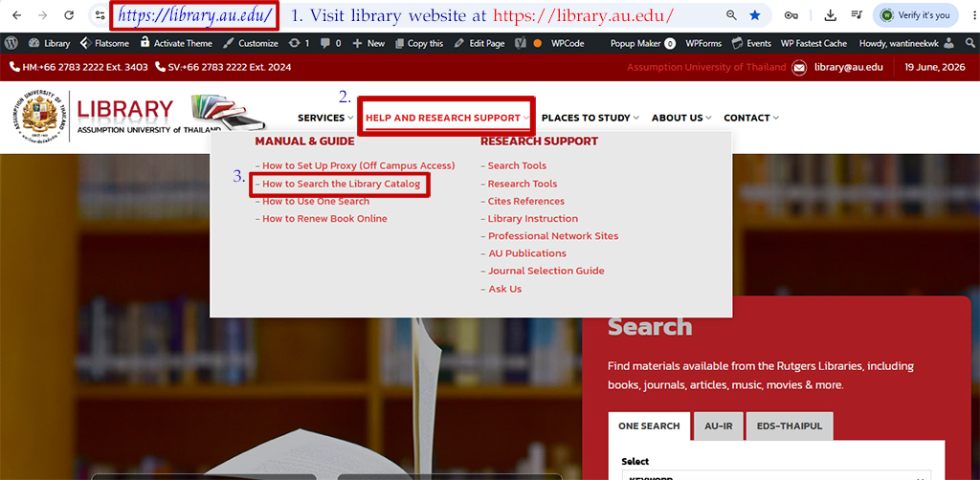Click the library@au.edu email address
980x480 pixels.
point(849,67)
